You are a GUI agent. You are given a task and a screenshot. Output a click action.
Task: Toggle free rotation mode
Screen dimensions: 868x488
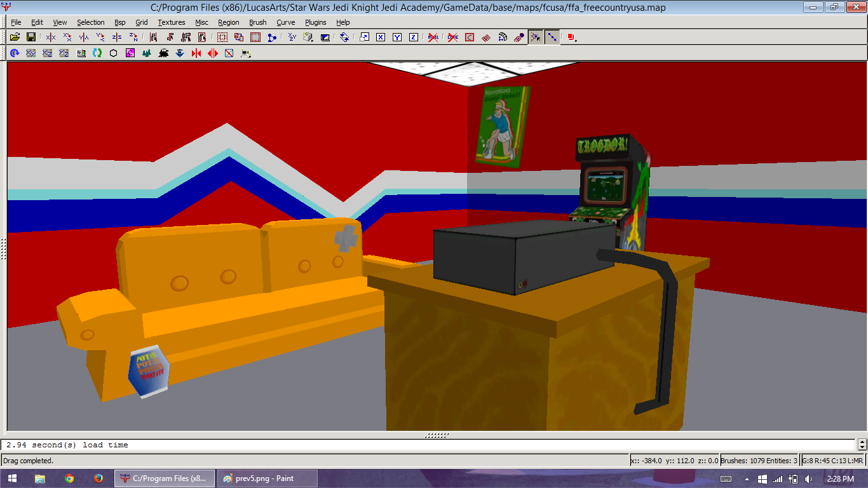pos(344,37)
